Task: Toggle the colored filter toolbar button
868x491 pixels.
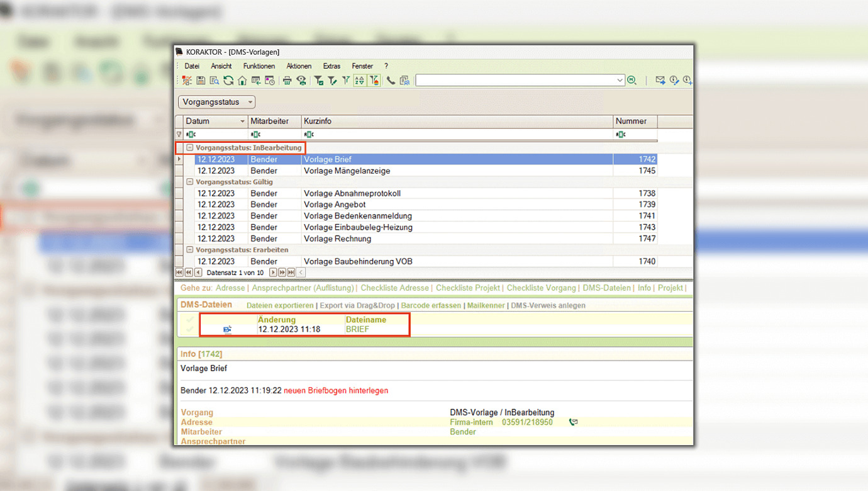Action: point(374,81)
